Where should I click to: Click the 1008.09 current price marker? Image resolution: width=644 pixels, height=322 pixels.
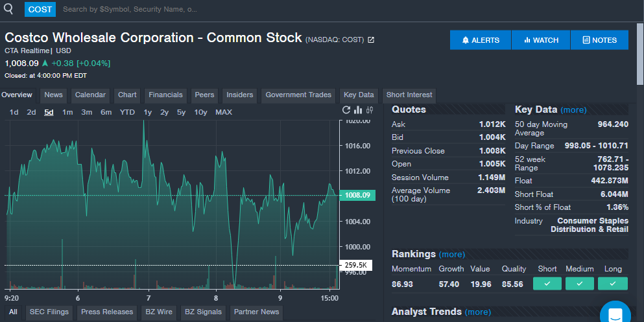[x=357, y=195]
